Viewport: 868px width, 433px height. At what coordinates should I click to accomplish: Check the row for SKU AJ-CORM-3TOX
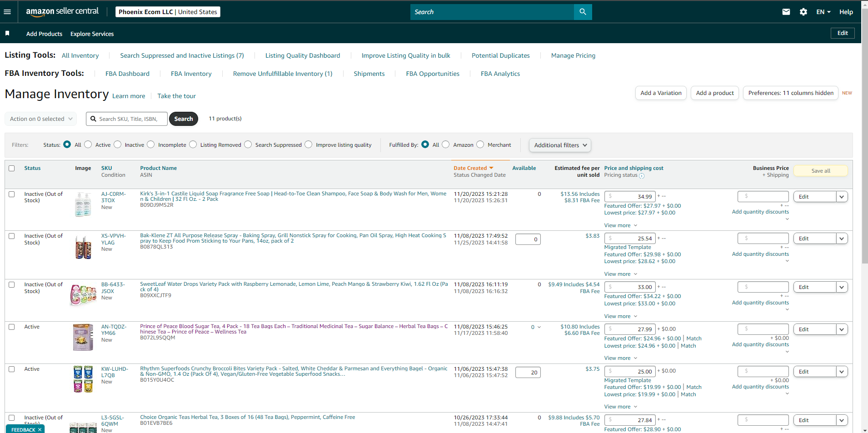point(12,194)
